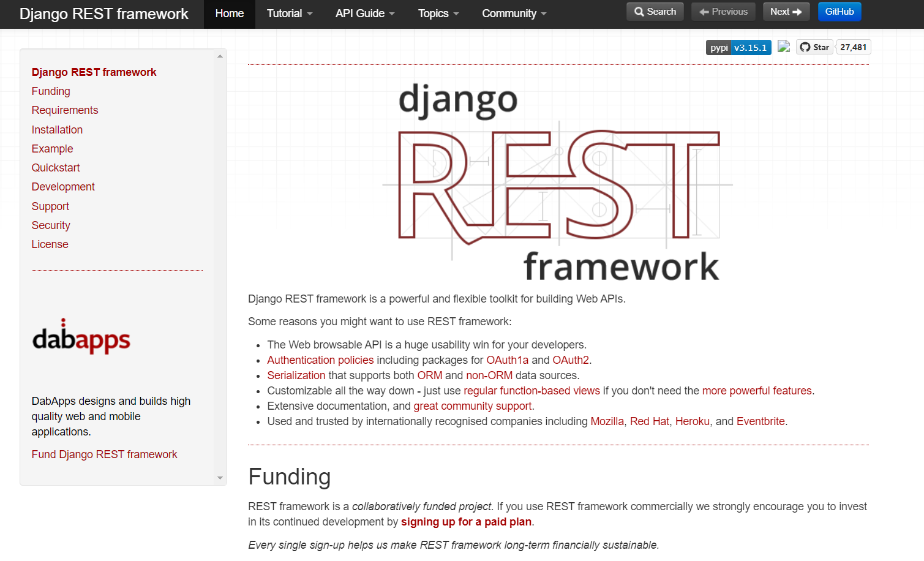The image size is (924, 561).
Task: Open the ORM link
Action: pyautogui.click(x=430, y=375)
